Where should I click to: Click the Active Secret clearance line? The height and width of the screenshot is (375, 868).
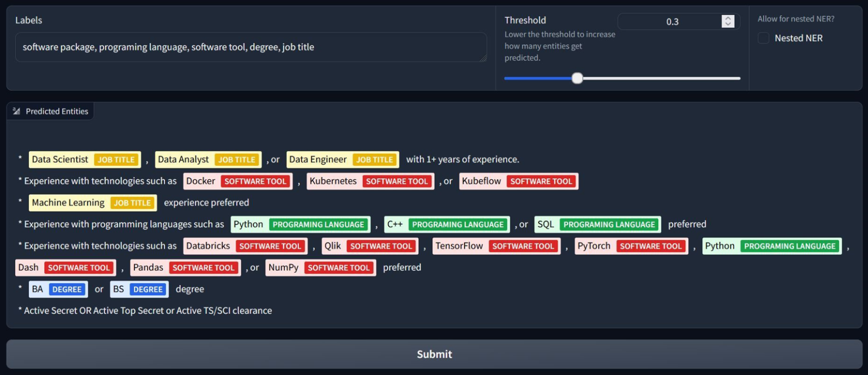[x=145, y=311]
